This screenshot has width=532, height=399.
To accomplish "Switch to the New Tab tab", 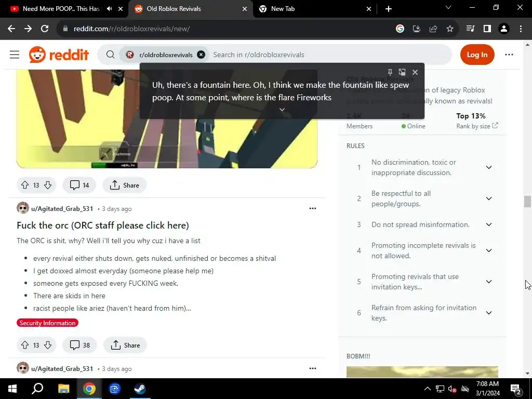I will (x=283, y=9).
